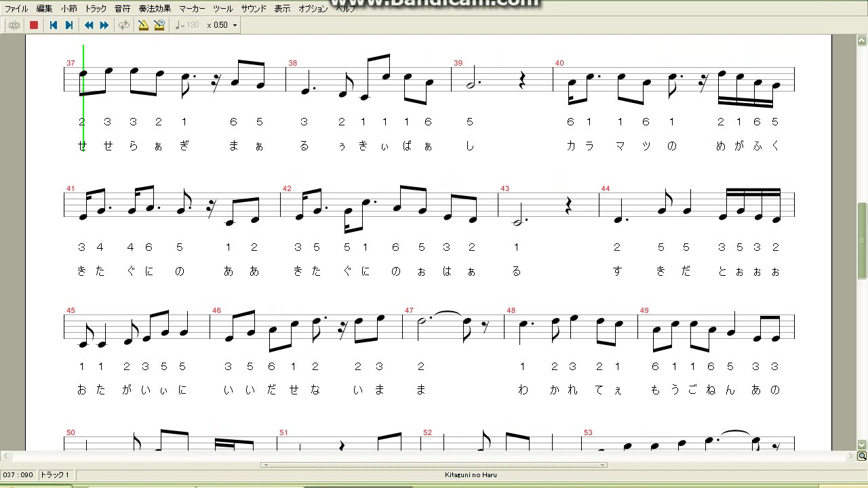Image resolution: width=868 pixels, height=488 pixels.
Task: Open the サウンド menu
Action: [254, 9]
